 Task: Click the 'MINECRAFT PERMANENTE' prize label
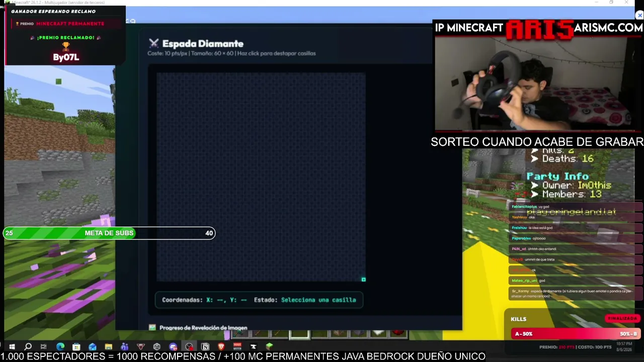[x=70, y=24]
